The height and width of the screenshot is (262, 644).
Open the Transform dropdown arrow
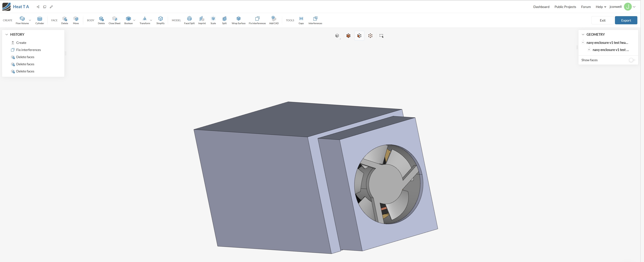151,20
